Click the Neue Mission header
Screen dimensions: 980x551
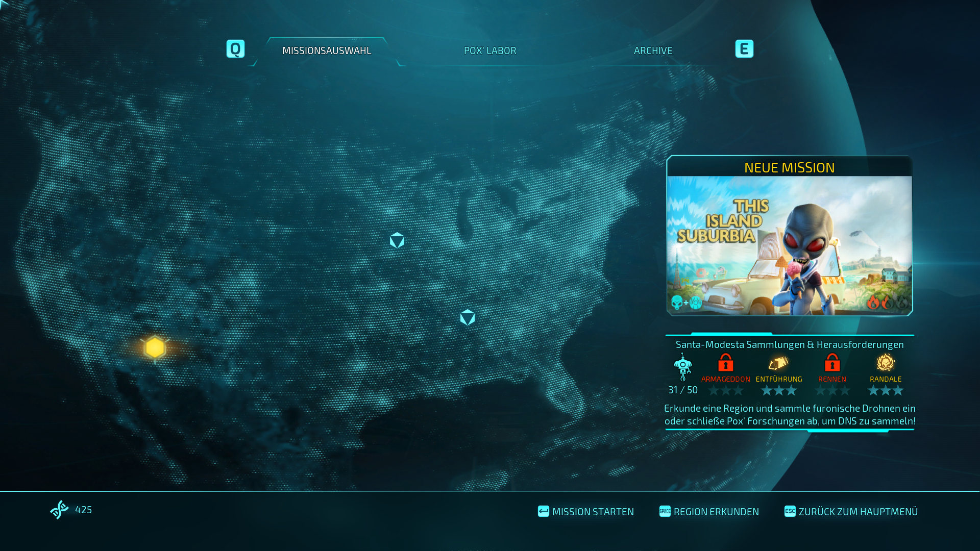click(x=790, y=167)
